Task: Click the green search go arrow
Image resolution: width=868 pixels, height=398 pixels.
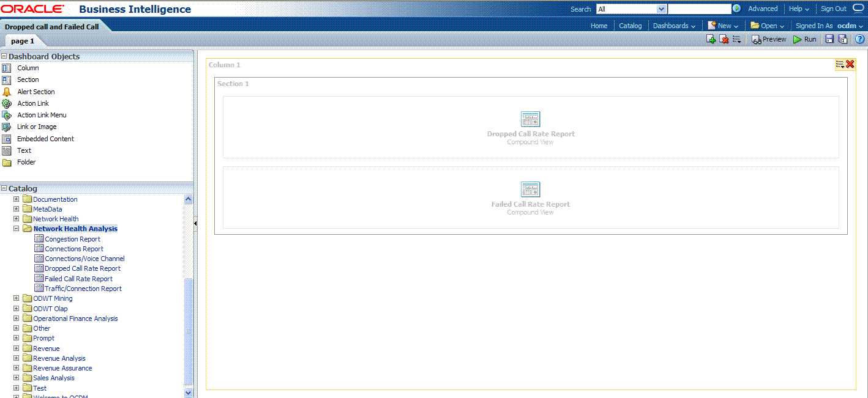Action: 736,9
